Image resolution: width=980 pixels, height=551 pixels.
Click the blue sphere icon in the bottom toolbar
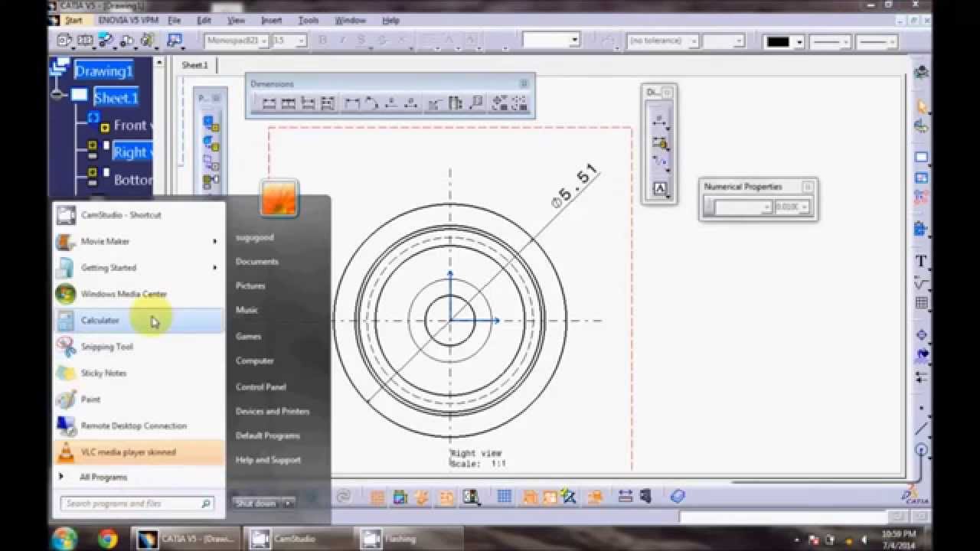pos(677,497)
